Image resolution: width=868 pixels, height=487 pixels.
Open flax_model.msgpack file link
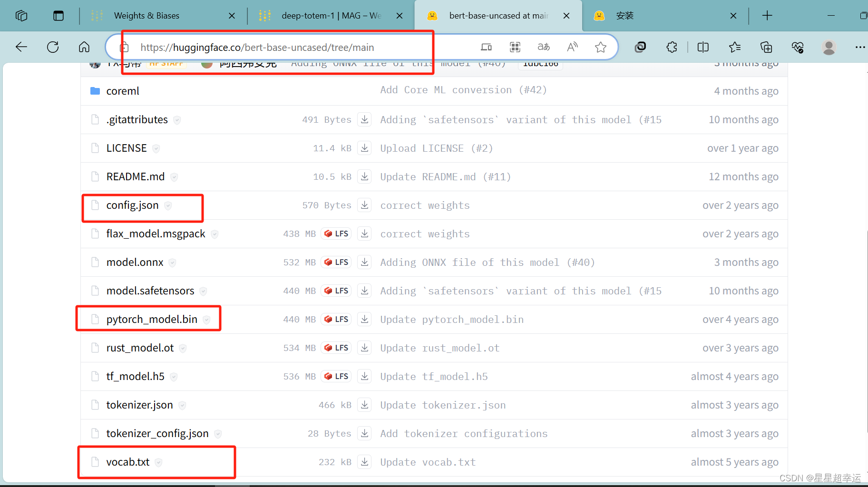(x=156, y=234)
